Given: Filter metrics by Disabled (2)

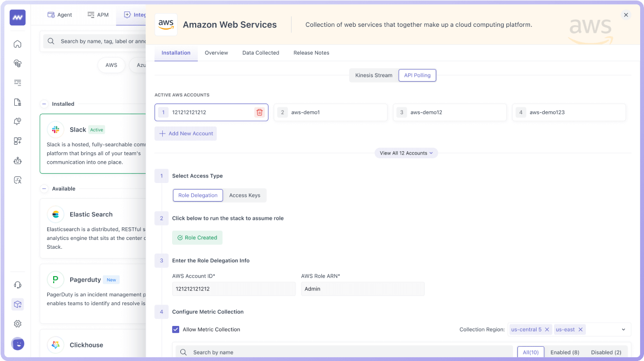Looking at the screenshot, I should [606, 352].
